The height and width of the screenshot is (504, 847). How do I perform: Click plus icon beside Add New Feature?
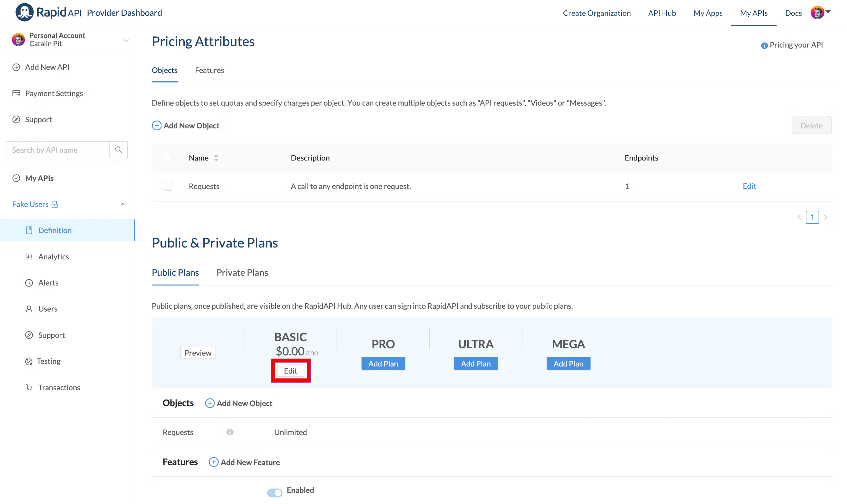[214, 462]
